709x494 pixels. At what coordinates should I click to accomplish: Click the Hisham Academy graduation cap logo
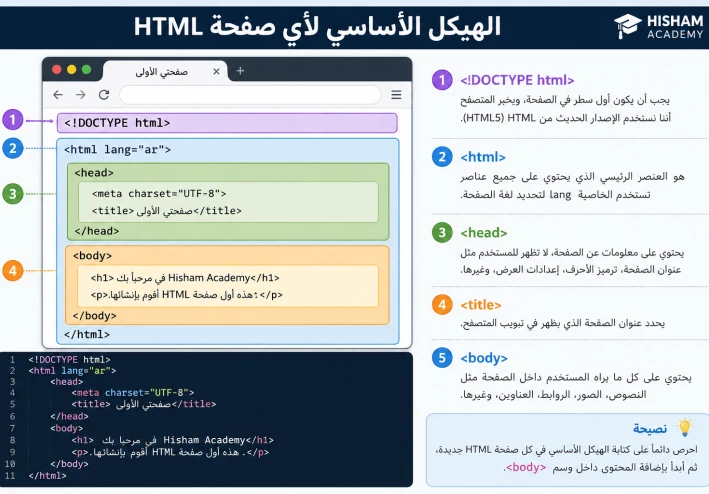pyautogui.click(x=628, y=26)
